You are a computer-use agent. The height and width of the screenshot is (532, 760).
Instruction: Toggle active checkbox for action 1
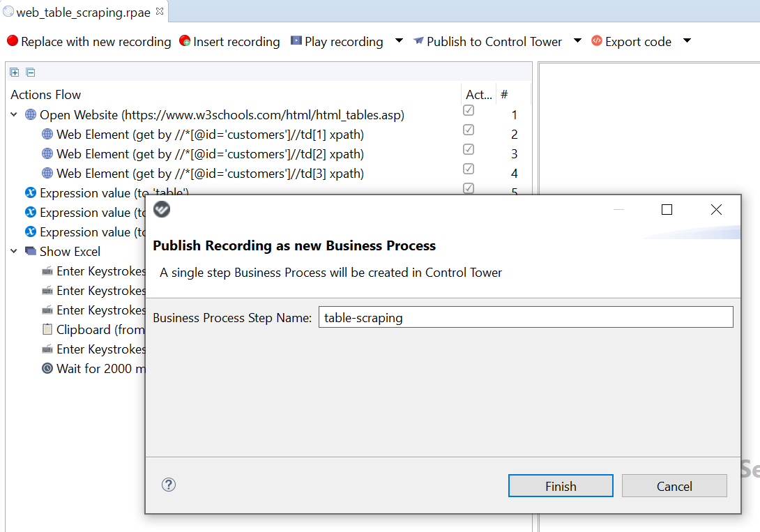click(469, 110)
